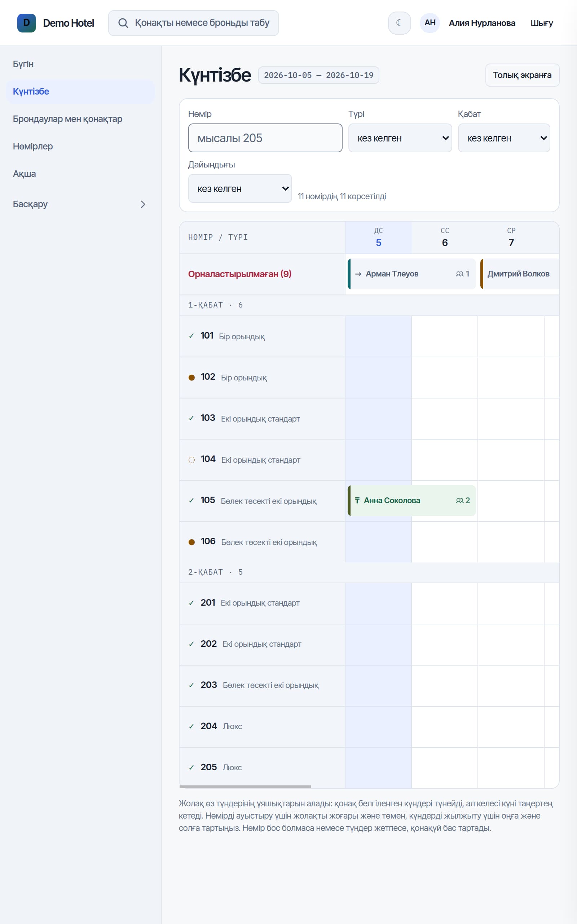Focus the Нөмір input field
The height and width of the screenshot is (924, 577).
click(265, 138)
